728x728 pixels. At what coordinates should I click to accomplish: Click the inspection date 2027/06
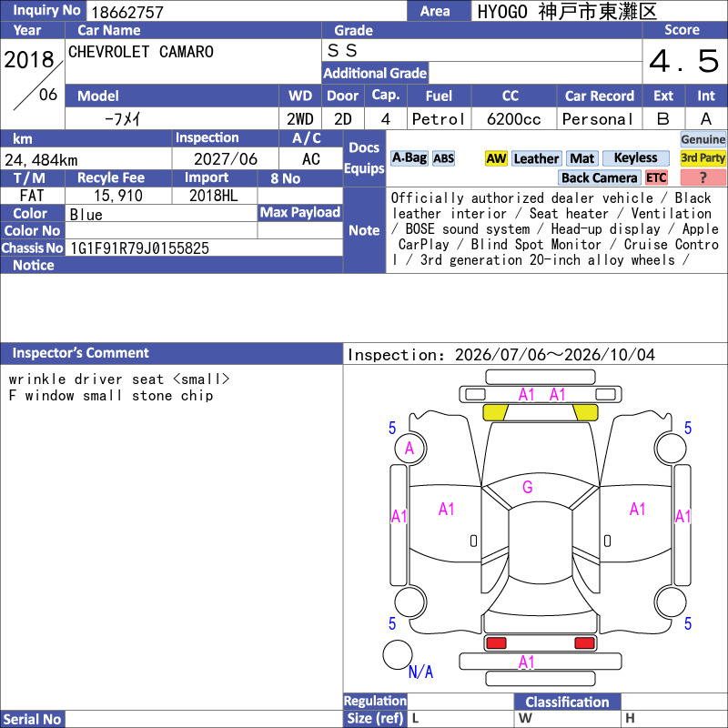(225, 159)
